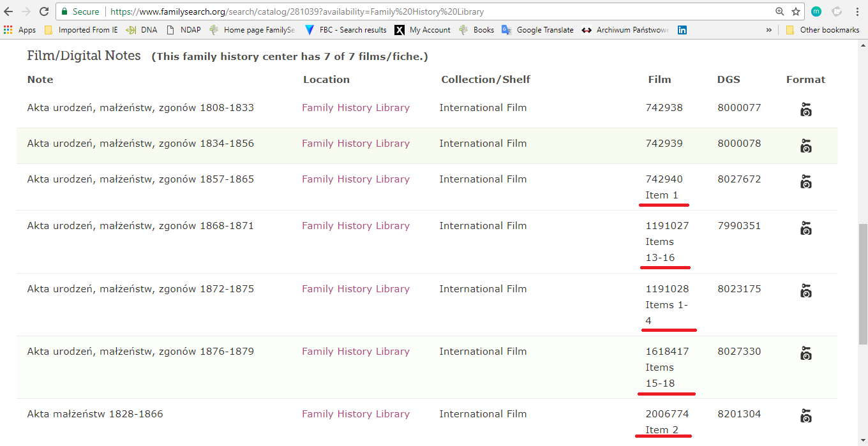Open camera icon for film 1618417

coord(805,353)
